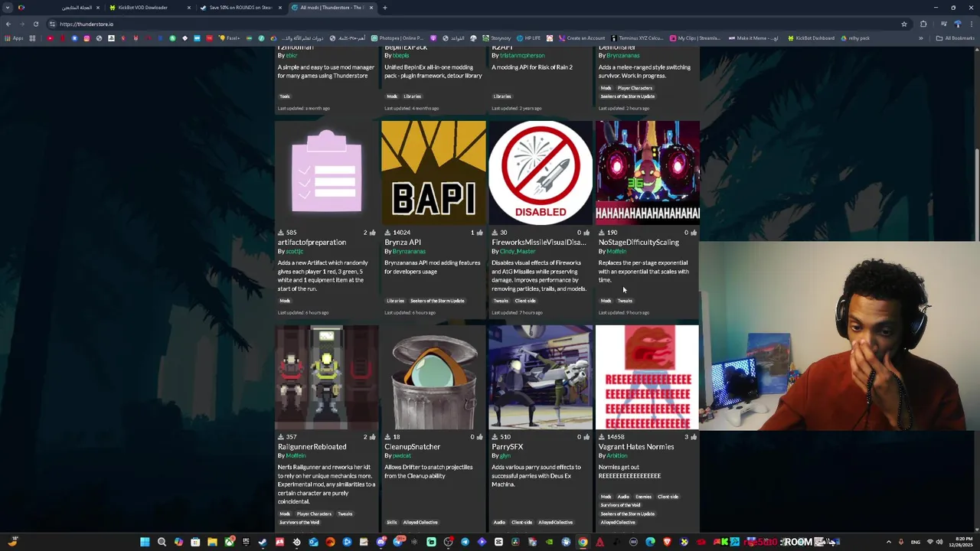Open Vagrant Hates Normies title link
The height and width of the screenshot is (551, 980).
pyautogui.click(x=636, y=447)
